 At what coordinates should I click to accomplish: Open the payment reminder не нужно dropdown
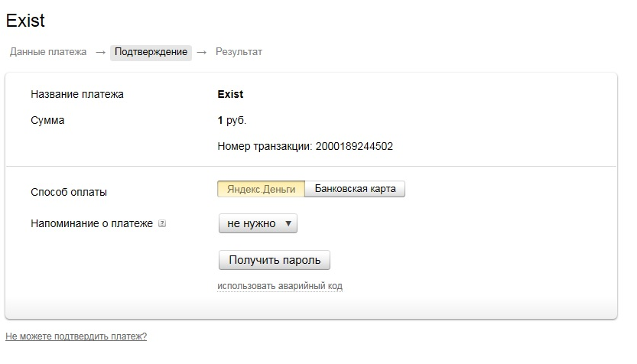[257, 223]
